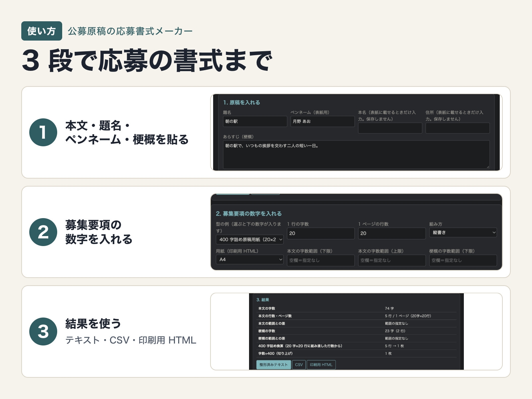Screen dimensions: 532x399
Task: Select the 整形済みテキスト output tab
Action: (x=274, y=365)
